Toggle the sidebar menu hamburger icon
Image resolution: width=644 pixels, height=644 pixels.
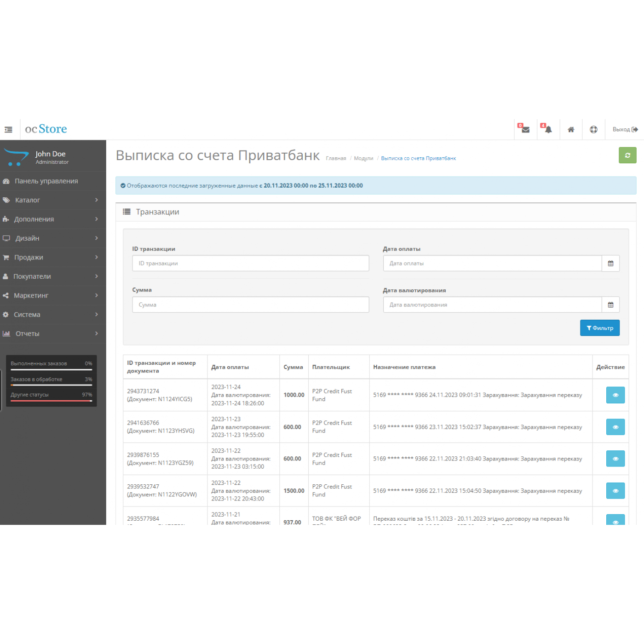(x=8, y=130)
